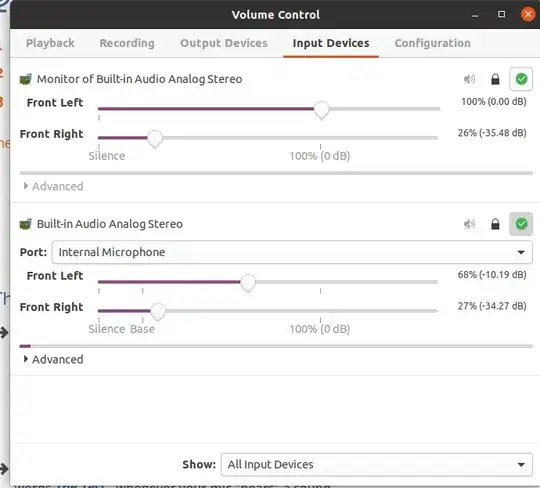Click the 68% (-10.19 dB) volume readout

point(492,275)
